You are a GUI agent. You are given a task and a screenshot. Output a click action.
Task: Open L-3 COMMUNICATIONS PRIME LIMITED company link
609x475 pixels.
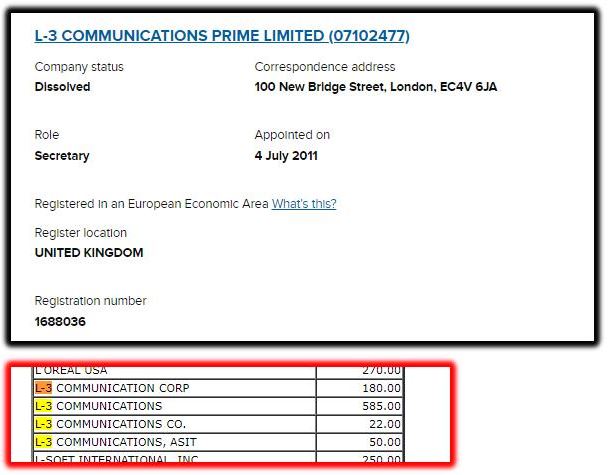click(222, 36)
